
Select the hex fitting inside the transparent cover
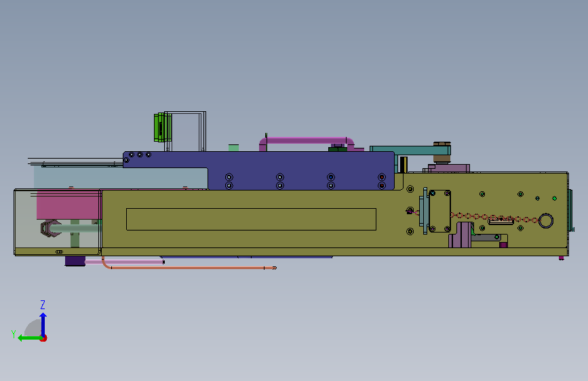click(50, 228)
